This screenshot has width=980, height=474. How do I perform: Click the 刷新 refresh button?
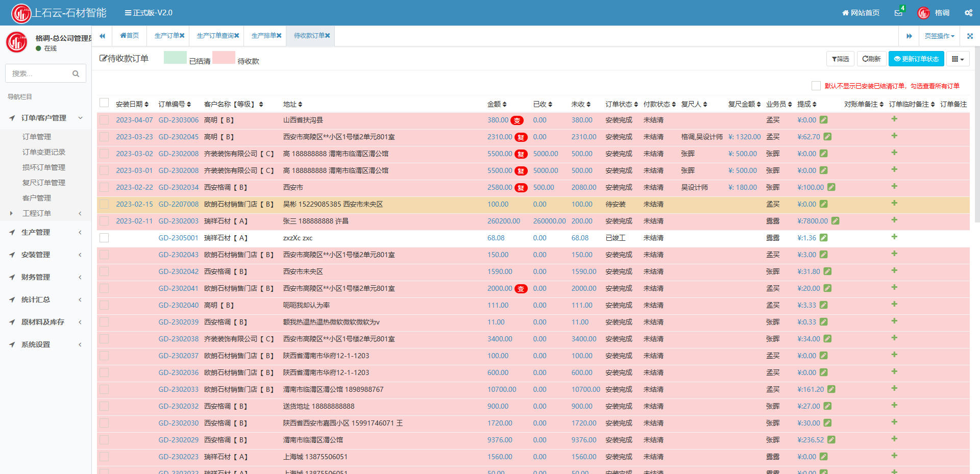coord(871,59)
